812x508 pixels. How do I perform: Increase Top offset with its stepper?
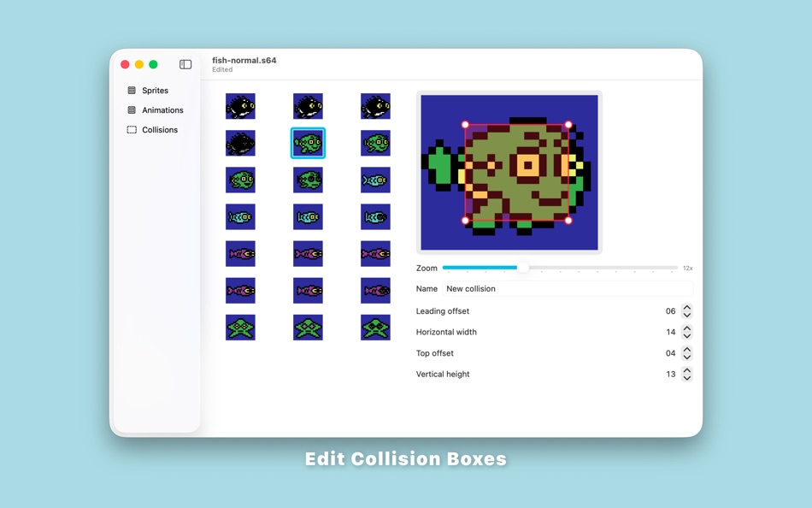[686, 349]
